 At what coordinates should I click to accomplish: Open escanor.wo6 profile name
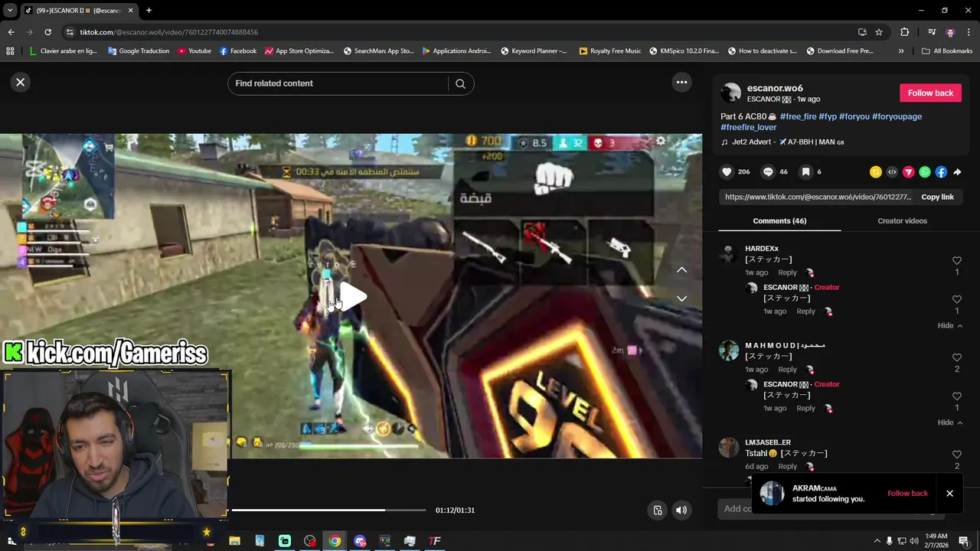(x=775, y=88)
